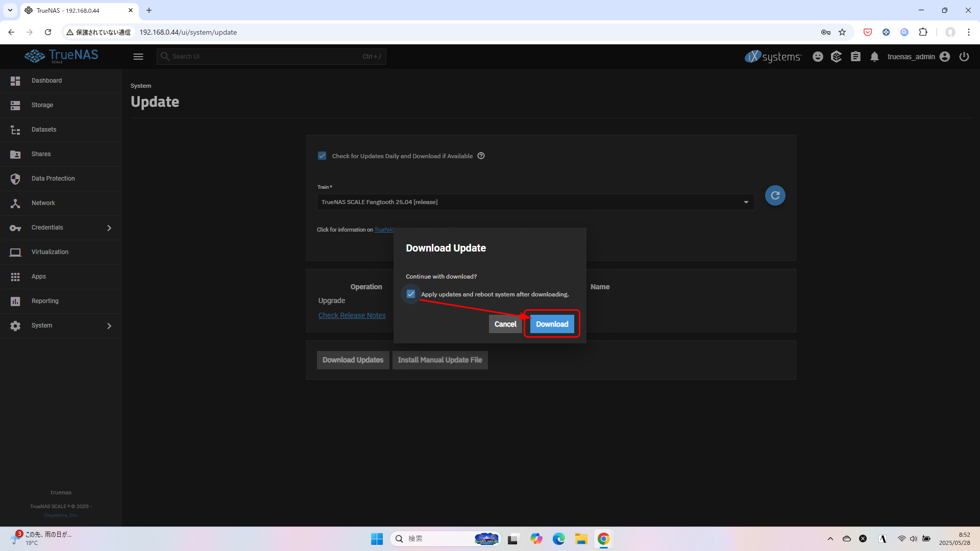Focus the Search UI field
Screen dimensions: 980x551
click(x=272, y=57)
